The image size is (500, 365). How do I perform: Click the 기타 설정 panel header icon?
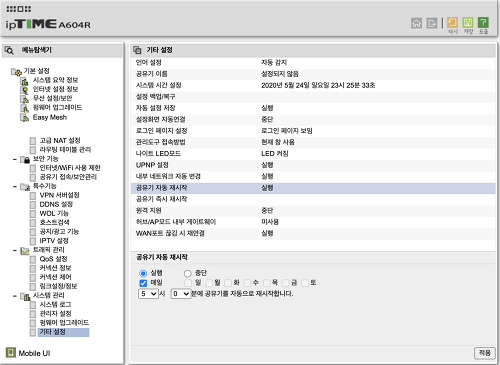click(137, 50)
